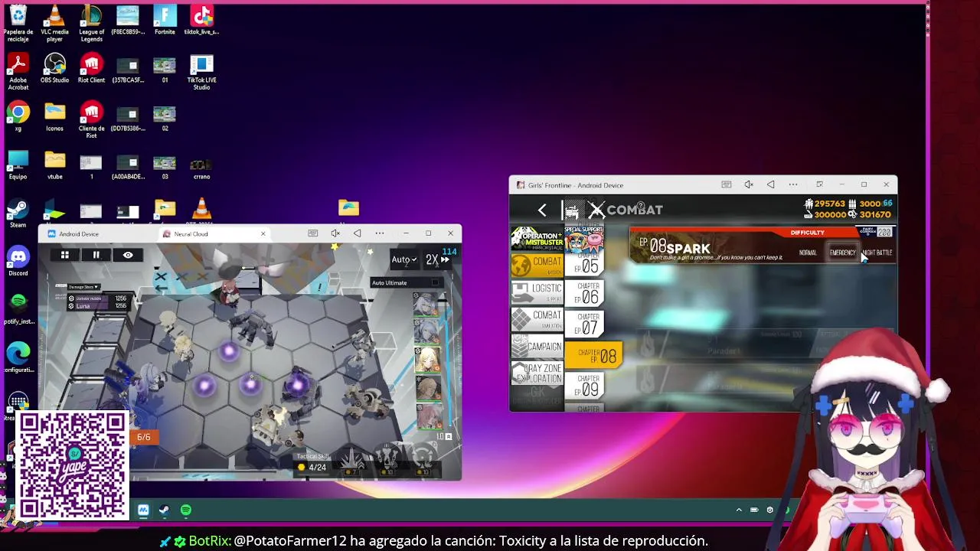The width and height of the screenshot is (980, 551).
Task: Activate the rightmost tactical skill icon
Action: pos(423,458)
